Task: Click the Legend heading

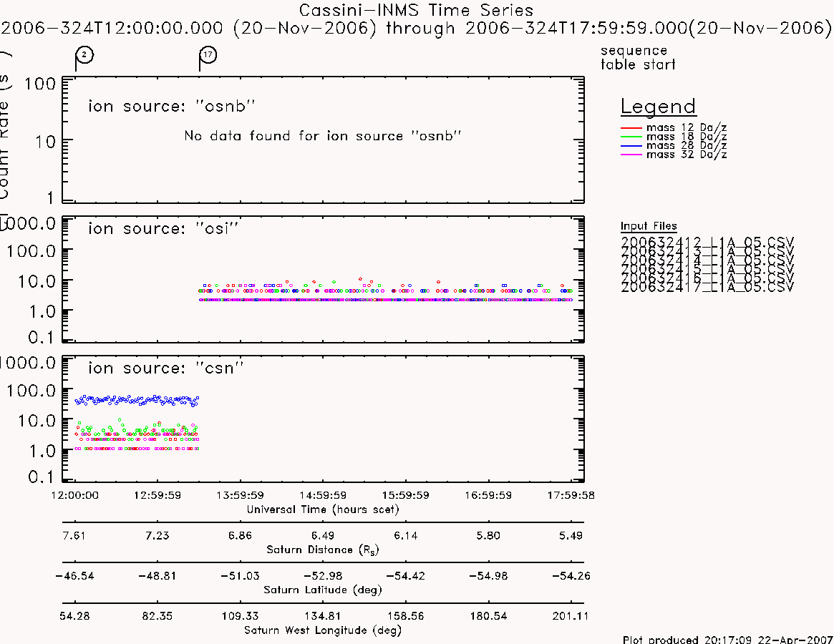Action: coord(658,107)
